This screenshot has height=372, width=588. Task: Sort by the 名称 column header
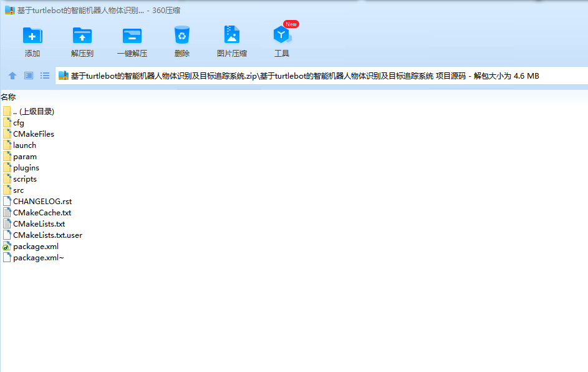click(8, 97)
